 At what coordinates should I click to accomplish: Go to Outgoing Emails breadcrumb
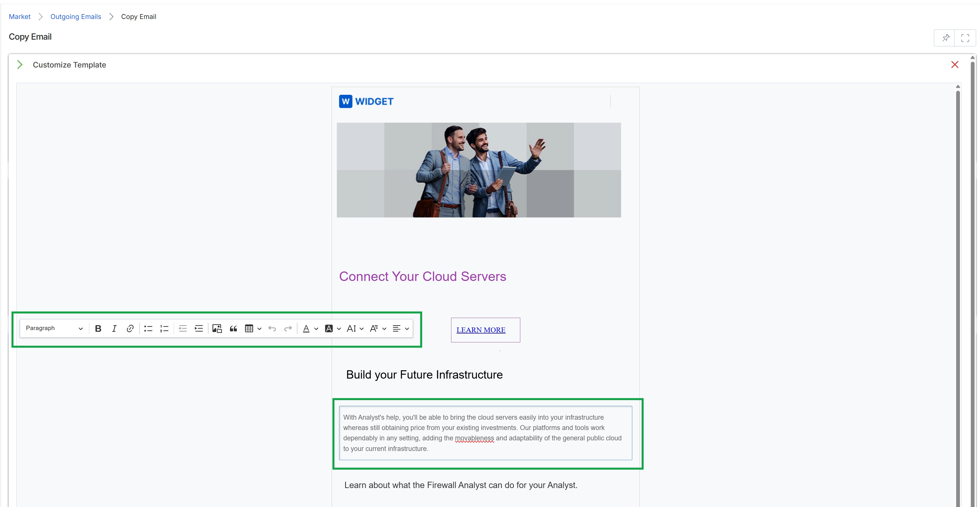(x=76, y=17)
